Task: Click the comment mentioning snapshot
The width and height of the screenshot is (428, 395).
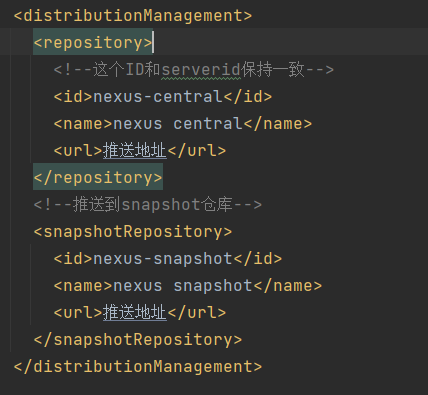Action: [x=148, y=204]
